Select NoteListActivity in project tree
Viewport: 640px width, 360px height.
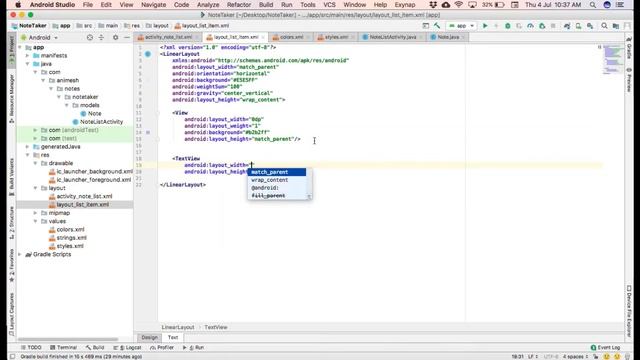pyautogui.click(x=101, y=122)
